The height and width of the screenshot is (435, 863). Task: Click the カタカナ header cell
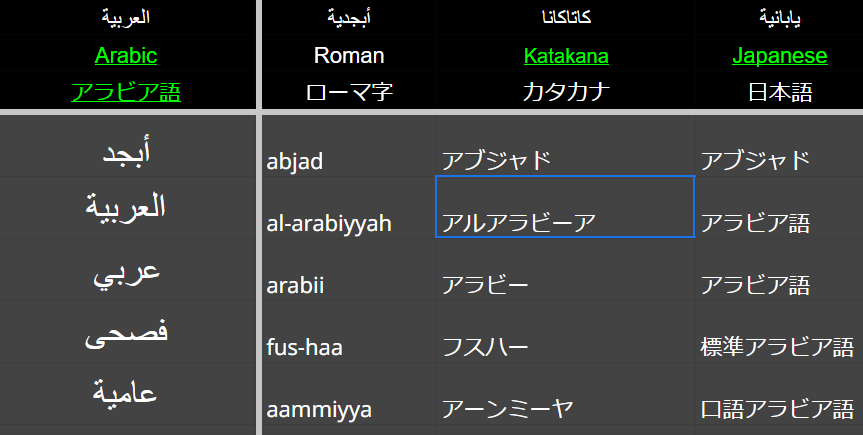tap(565, 93)
